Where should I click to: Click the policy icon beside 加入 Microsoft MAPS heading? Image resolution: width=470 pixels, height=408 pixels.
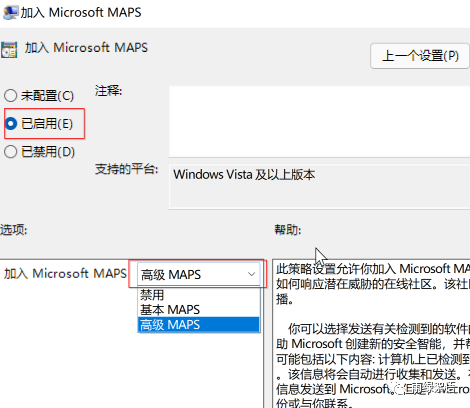click(x=9, y=49)
